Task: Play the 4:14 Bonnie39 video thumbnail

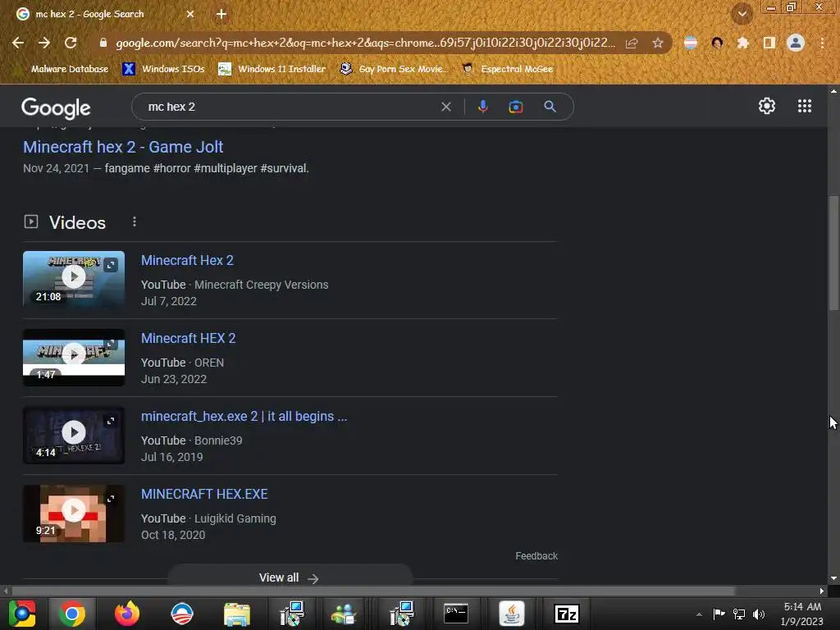Action: click(74, 435)
